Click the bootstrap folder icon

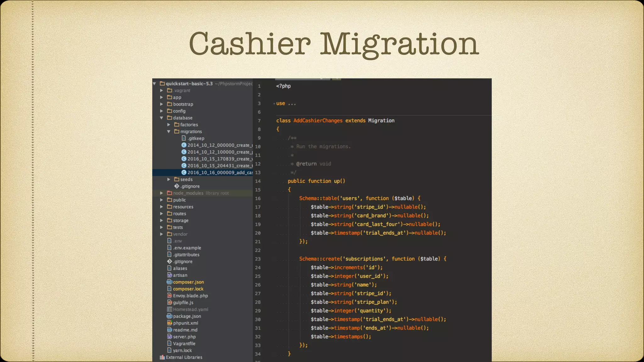(169, 104)
